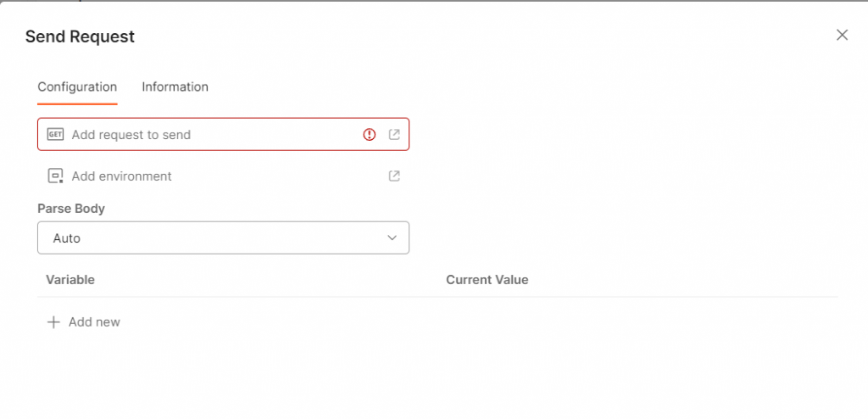The width and height of the screenshot is (868, 419).
Task: Open request in new tab icon
Action: point(394,134)
